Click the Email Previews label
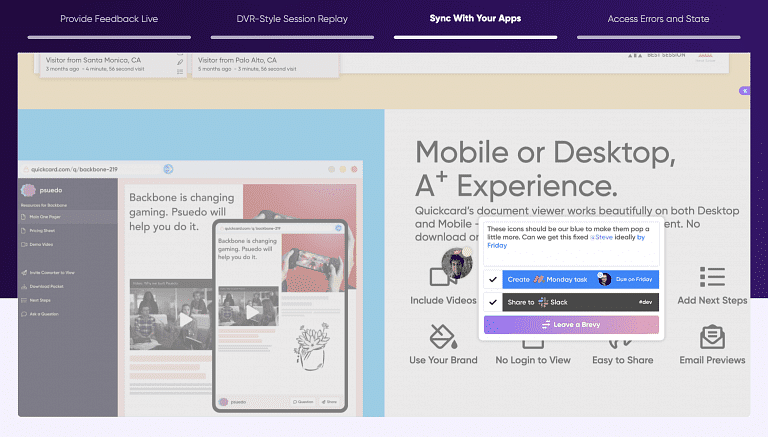Screen dimensions: 768x437 pos(712,360)
